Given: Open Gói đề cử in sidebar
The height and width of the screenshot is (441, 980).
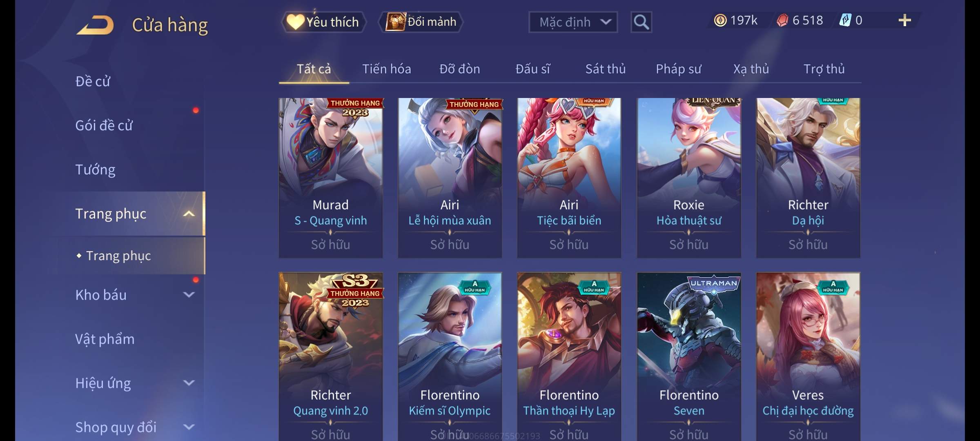Looking at the screenshot, I should click(x=104, y=125).
